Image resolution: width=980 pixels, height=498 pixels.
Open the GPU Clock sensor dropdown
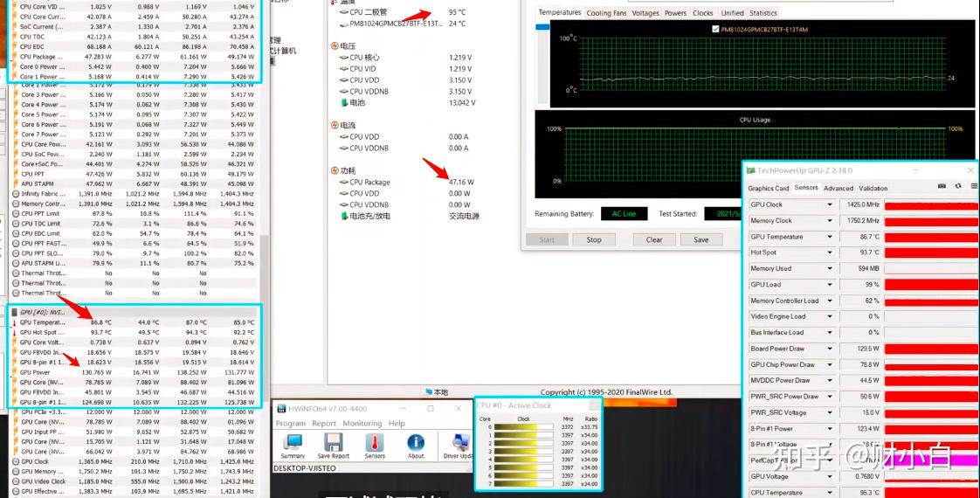point(830,204)
